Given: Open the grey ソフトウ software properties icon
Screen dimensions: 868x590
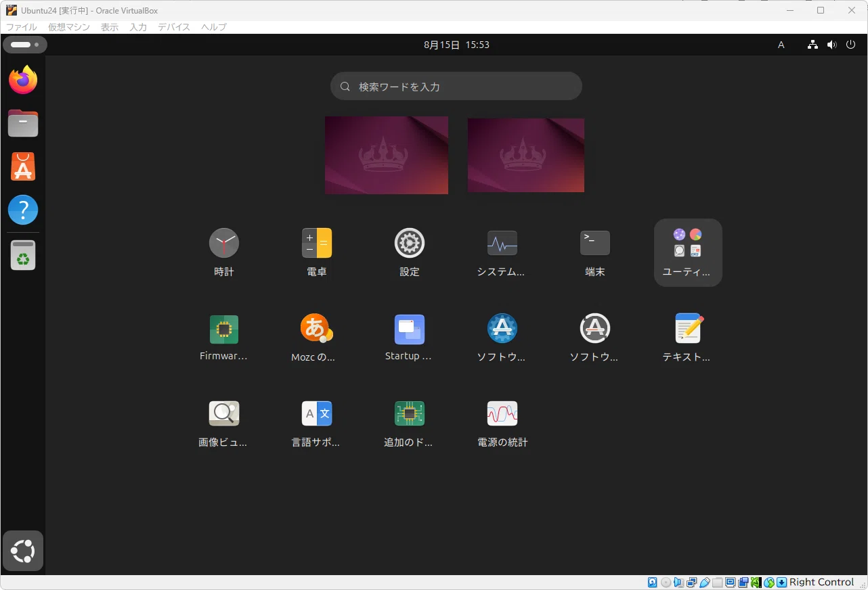Looking at the screenshot, I should [x=595, y=337].
